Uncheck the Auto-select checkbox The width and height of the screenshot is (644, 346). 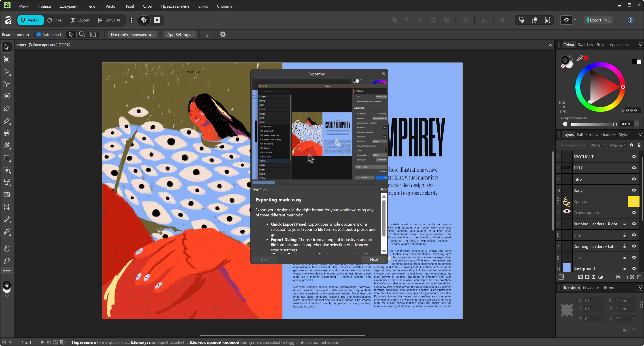[39, 34]
